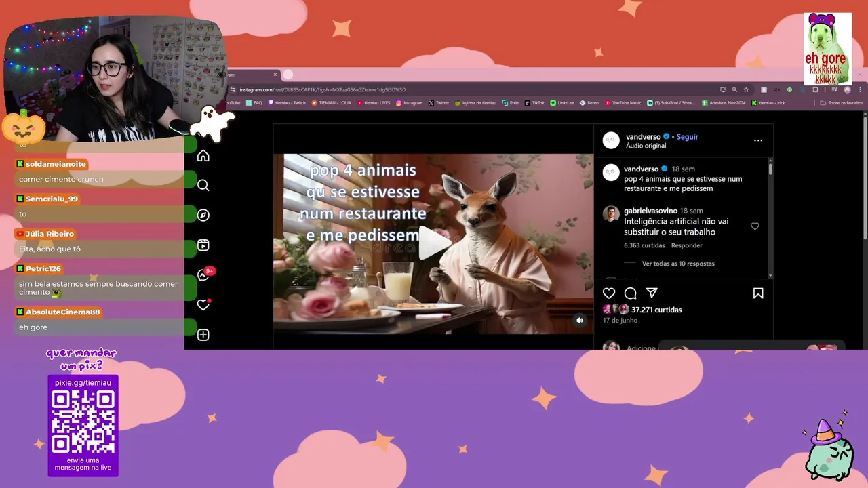The height and width of the screenshot is (488, 868).
Task: Open Notifications heart in sidebar
Action: [x=203, y=305]
